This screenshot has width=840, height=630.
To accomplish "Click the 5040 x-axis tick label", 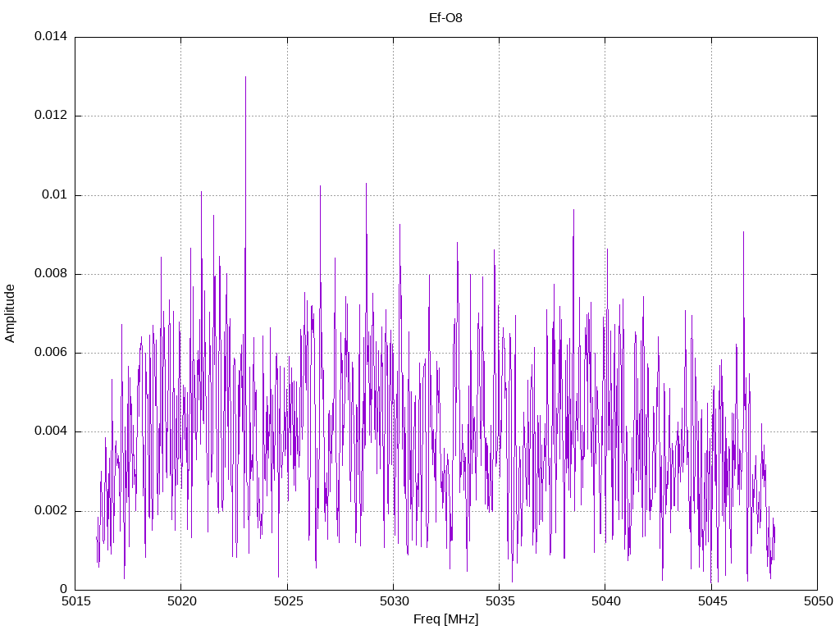I will click(x=606, y=601).
